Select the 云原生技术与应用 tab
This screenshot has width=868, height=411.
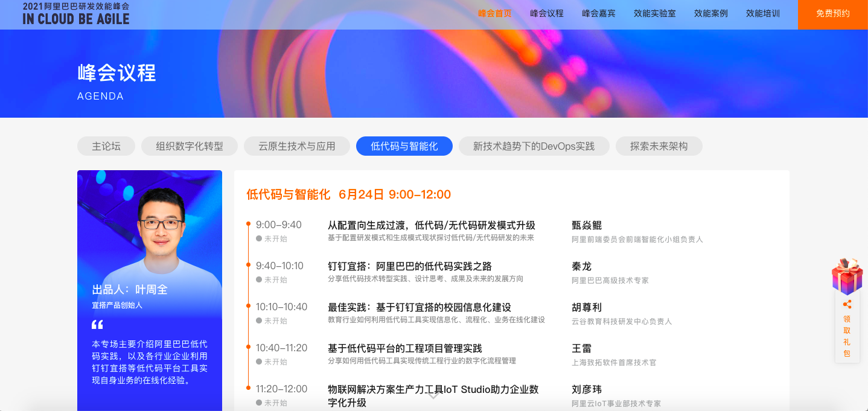pos(297,146)
